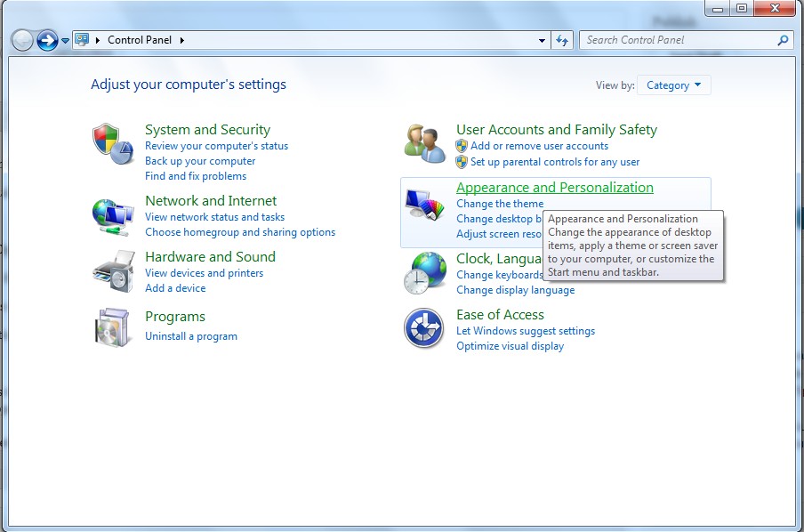Image resolution: width=804 pixels, height=532 pixels.
Task: Open the Programs category heading
Action: [x=175, y=317]
